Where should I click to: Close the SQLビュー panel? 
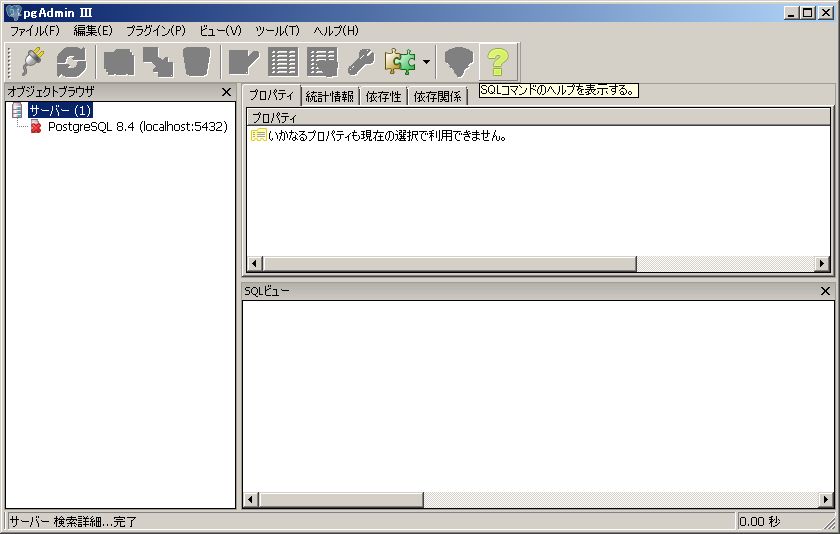[x=825, y=291]
